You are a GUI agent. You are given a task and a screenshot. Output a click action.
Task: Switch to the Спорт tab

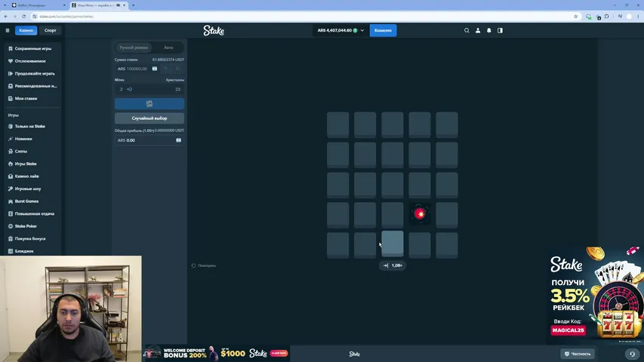(x=50, y=30)
